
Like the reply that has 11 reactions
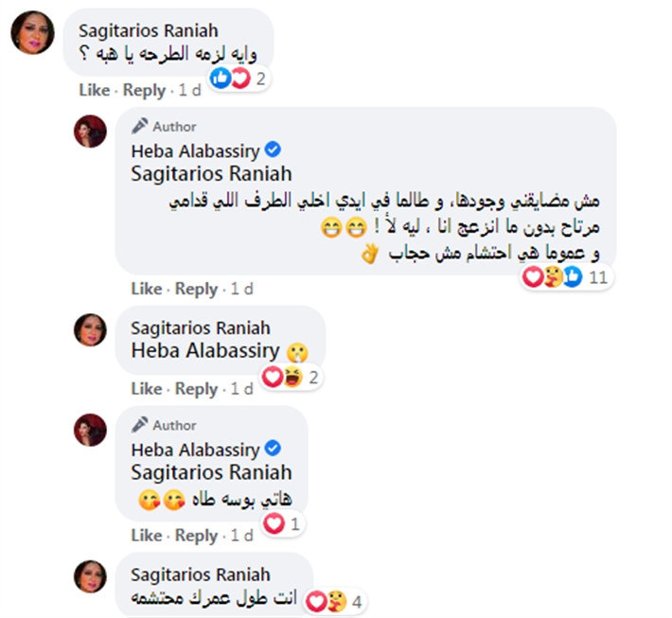pos(147,289)
